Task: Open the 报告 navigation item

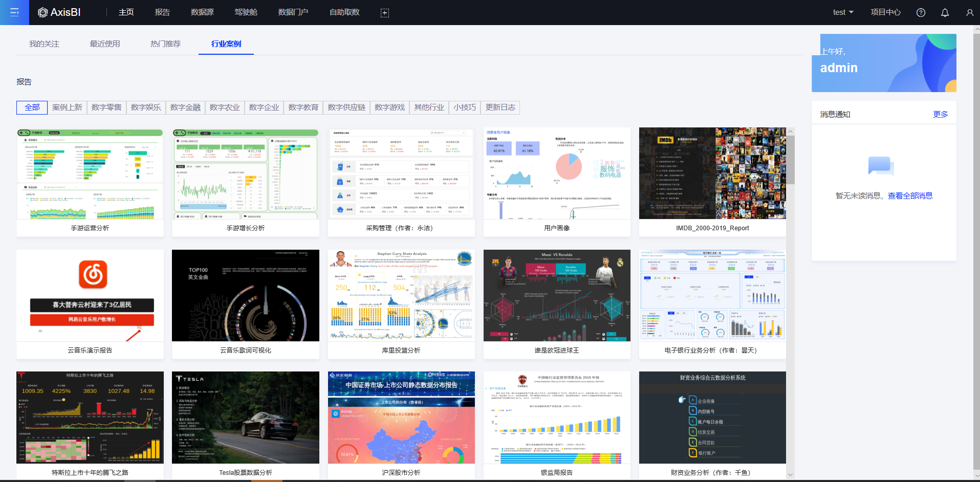Action: [x=162, y=12]
